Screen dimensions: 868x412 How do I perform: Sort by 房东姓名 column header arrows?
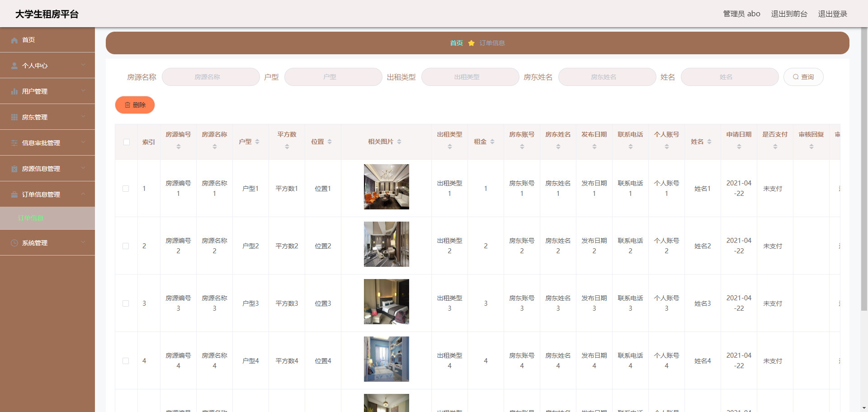[558, 147]
